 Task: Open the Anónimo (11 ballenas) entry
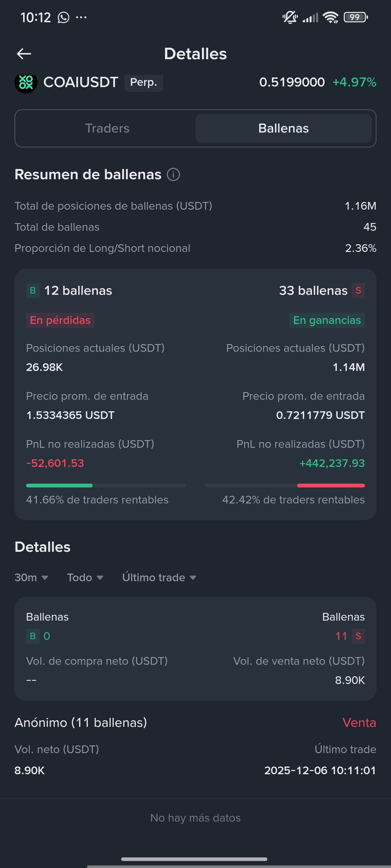click(x=195, y=746)
